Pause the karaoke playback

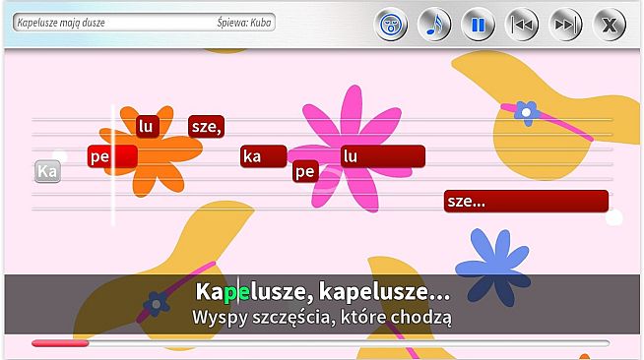pos(478,25)
